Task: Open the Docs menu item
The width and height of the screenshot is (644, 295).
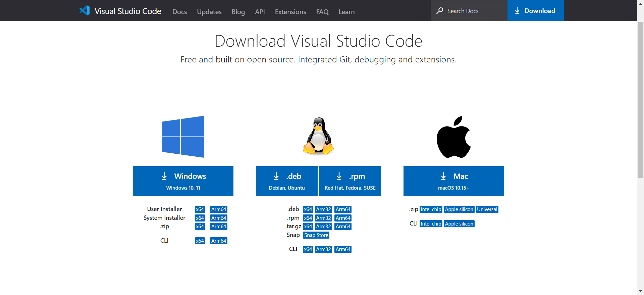Action: coord(179,12)
